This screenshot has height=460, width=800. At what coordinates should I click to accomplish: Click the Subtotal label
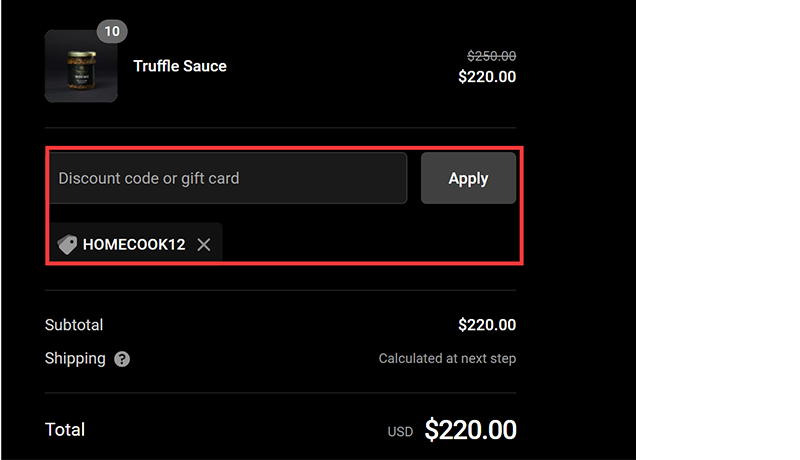coord(74,325)
